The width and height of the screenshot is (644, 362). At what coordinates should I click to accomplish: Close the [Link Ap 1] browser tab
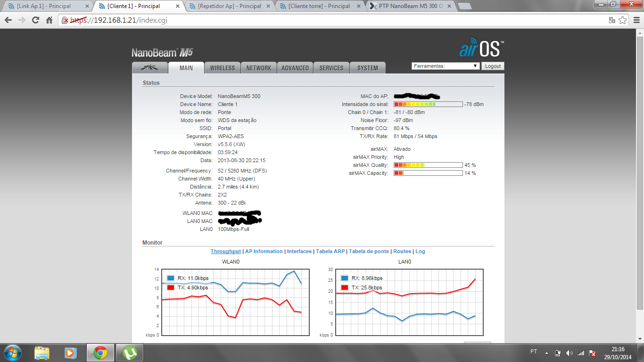pyautogui.click(x=87, y=6)
